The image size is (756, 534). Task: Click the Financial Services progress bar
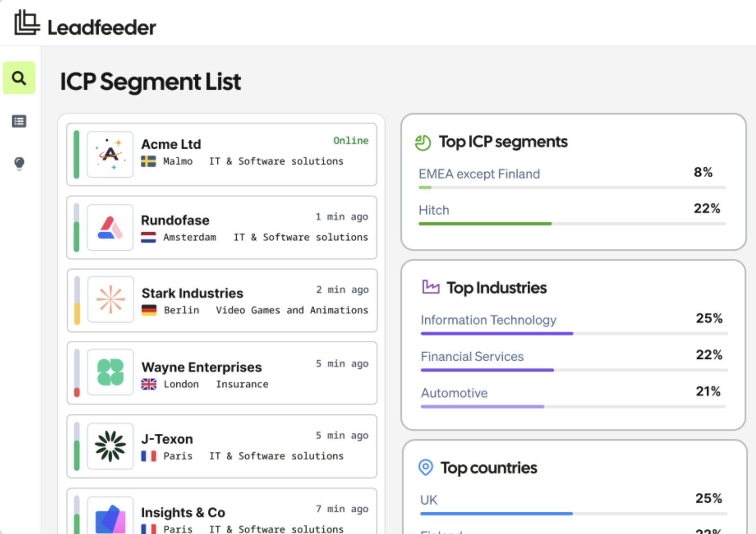coord(487,370)
